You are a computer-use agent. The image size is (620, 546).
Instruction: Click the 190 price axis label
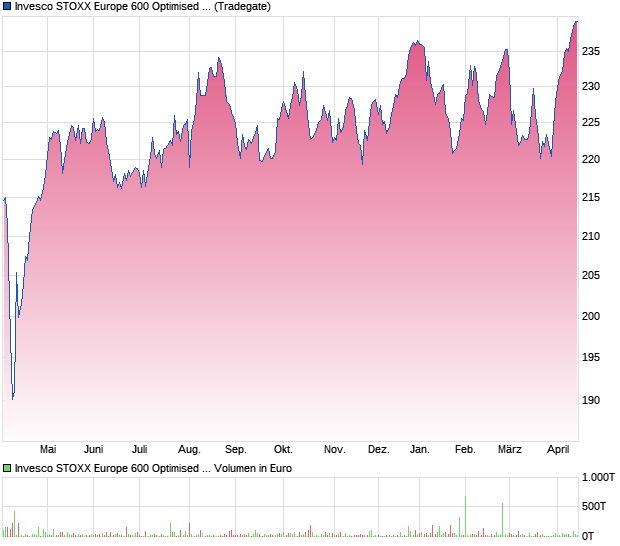[590, 400]
